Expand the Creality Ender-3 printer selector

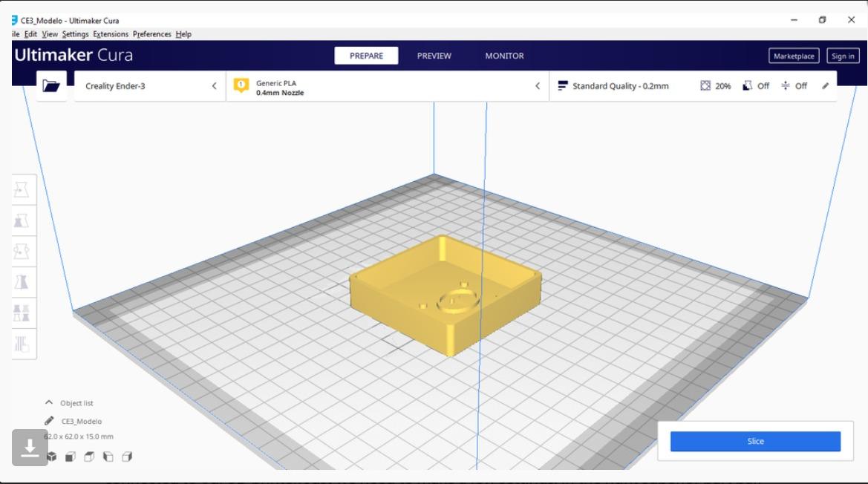pos(149,85)
